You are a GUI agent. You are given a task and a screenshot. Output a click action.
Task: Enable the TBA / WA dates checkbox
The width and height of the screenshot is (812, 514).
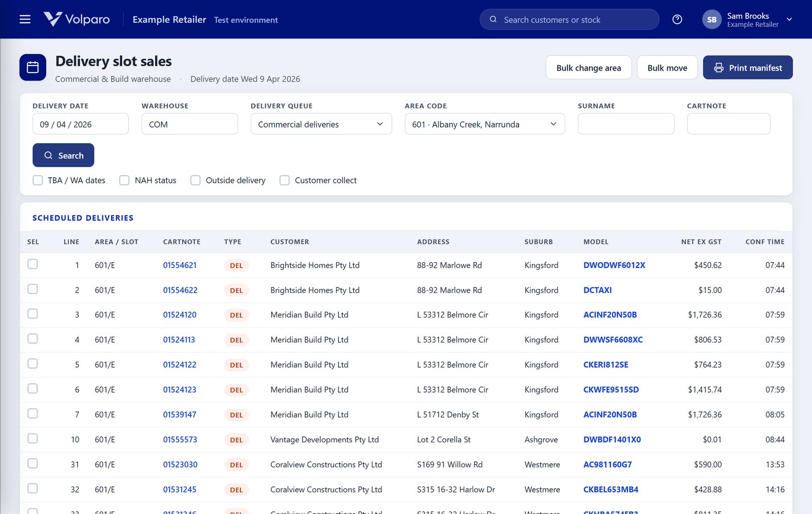click(38, 180)
